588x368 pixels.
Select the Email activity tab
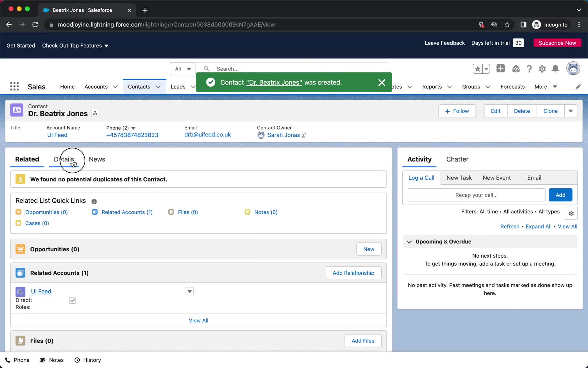click(x=534, y=178)
